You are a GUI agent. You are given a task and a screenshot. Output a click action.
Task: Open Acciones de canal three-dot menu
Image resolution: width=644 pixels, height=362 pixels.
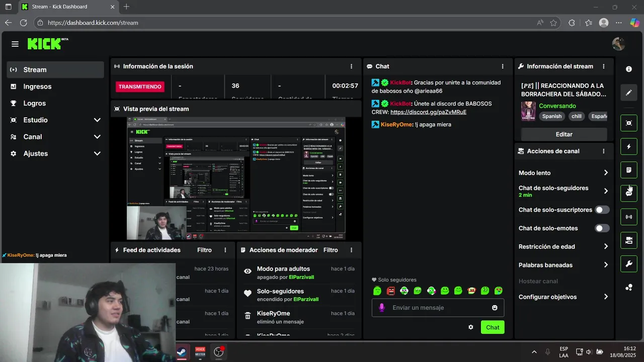click(x=604, y=151)
